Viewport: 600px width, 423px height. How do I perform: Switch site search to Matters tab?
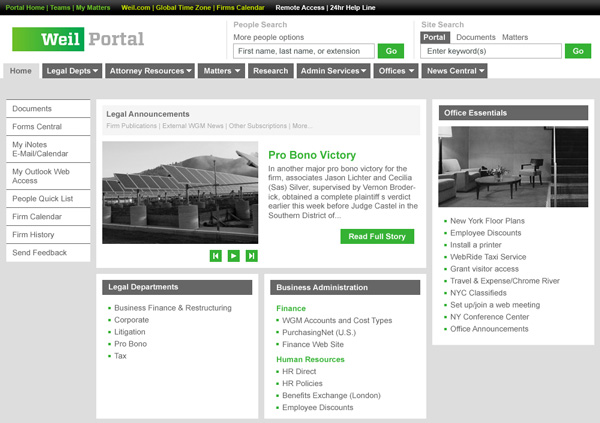(x=515, y=37)
